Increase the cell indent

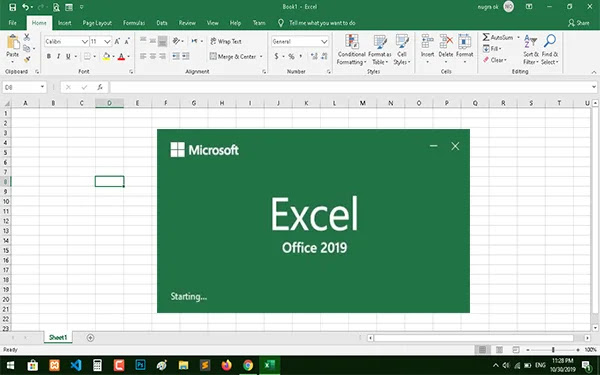coord(186,56)
